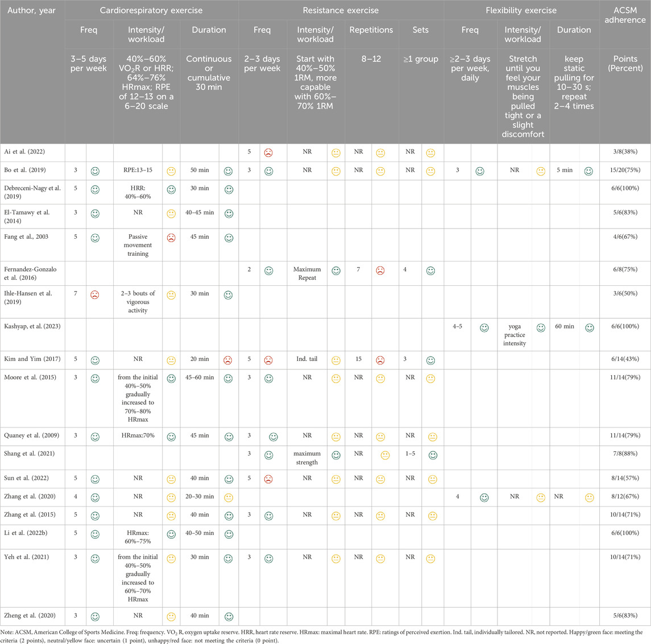Select green flexibility frequency face in Zhang et al. (2020) row
Image resolution: width=651 pixels, height=644 pixels.
click(484, 497)
